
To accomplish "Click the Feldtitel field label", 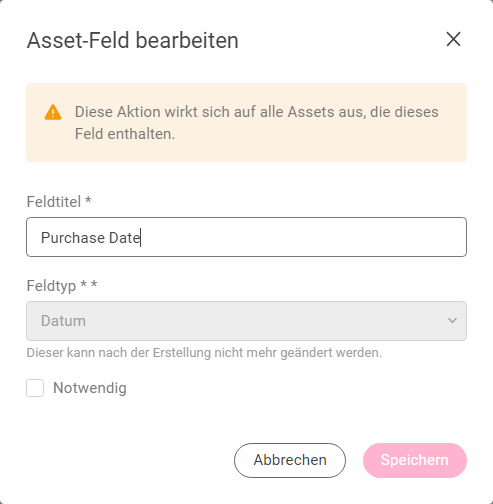I will point(54,202).
